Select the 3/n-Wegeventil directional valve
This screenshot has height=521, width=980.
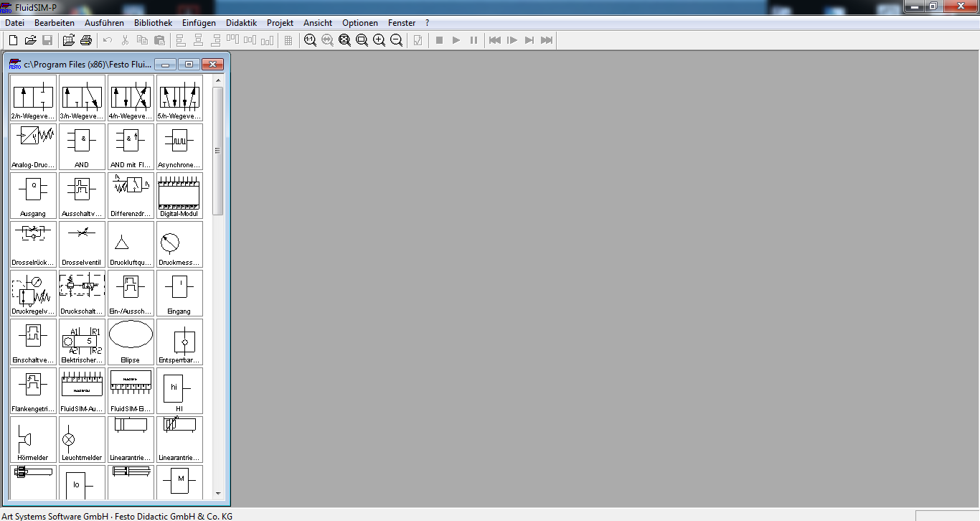click(x=81, y=98)
